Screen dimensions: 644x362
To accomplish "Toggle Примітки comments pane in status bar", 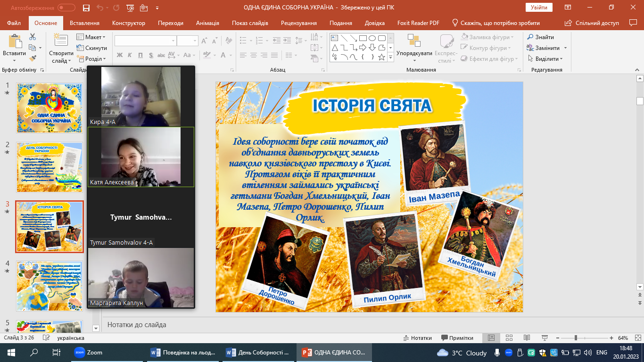I will coord(457,338).
